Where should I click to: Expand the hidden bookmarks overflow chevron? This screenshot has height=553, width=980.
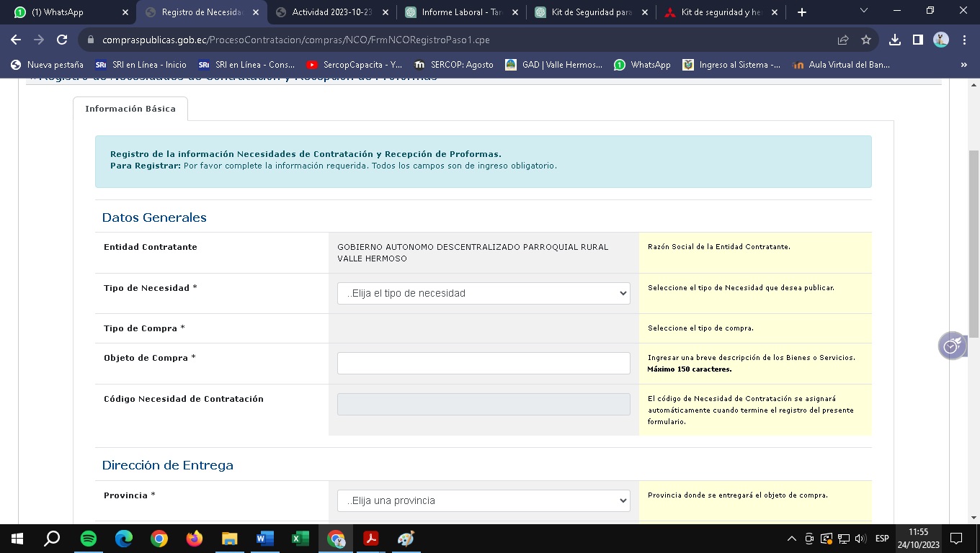(964, 65)
